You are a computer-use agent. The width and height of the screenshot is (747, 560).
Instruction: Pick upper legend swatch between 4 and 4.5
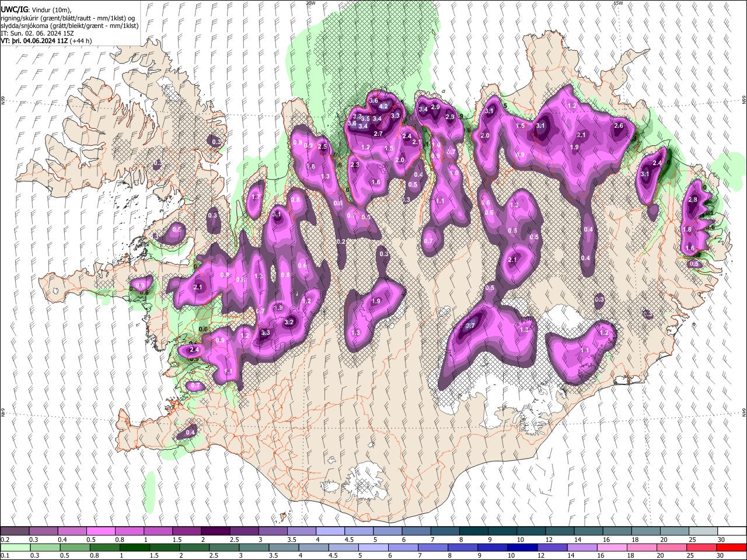(x=330, y=531)
